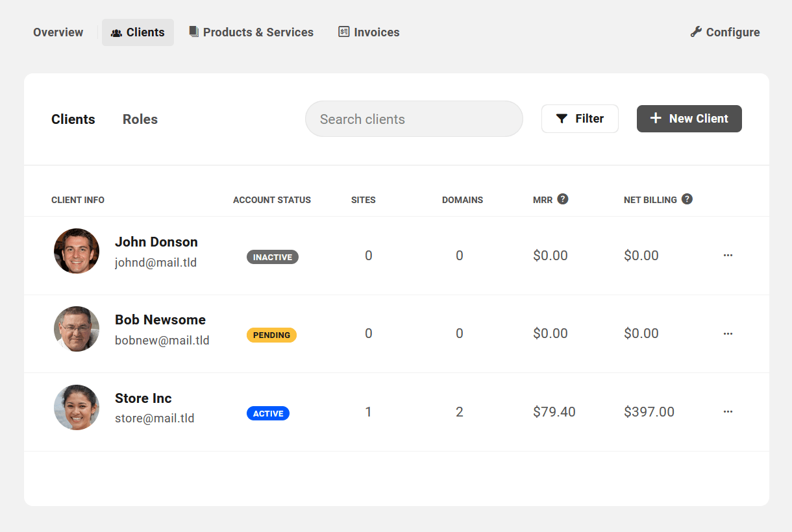This screenshot has height=532, width=792.
Task: Open the Filter options
Action: [580, 119]
